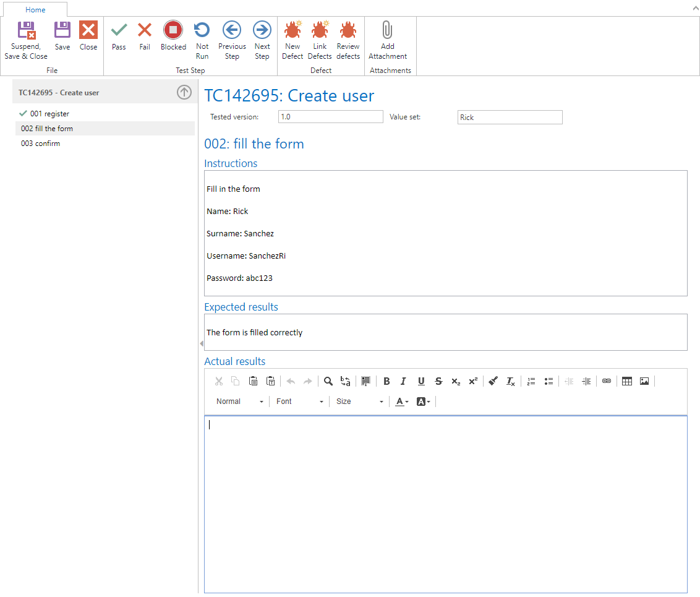Select step 003 confirm

click(x=40, y=144)
